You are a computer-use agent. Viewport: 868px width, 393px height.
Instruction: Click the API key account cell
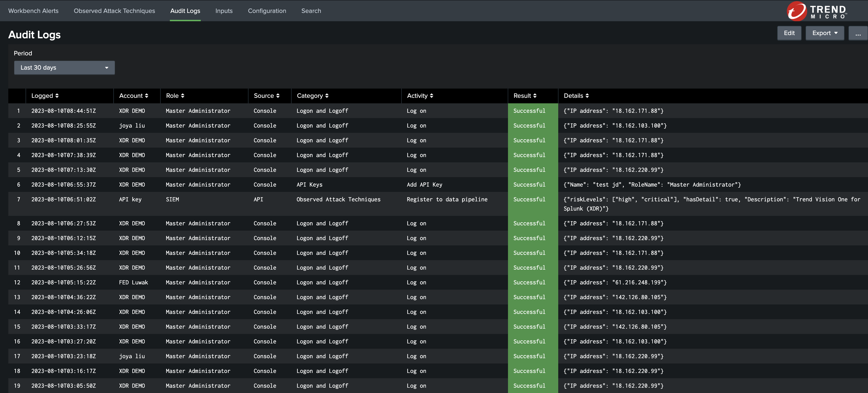[x=130, y=199]
